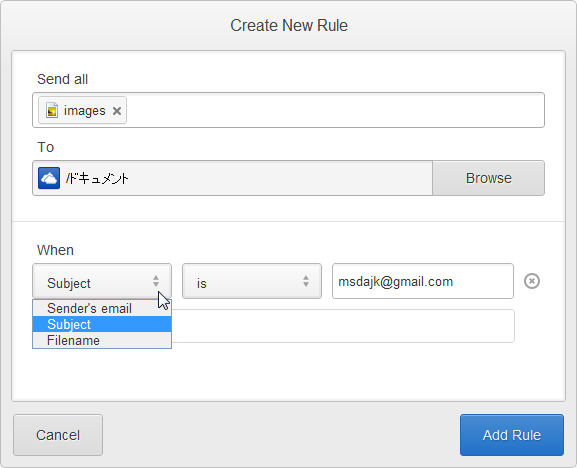
Task: Click the OneDrive cloud icon
Action: 49,178
